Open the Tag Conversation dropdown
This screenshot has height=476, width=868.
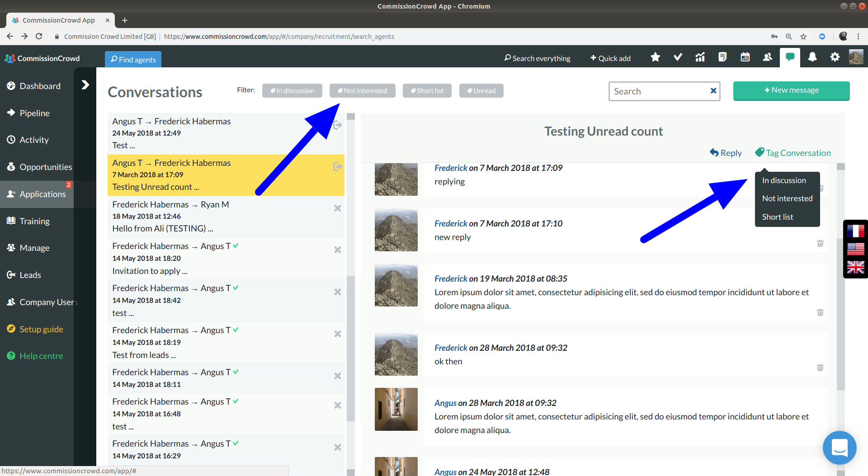(x=793, y=153)
